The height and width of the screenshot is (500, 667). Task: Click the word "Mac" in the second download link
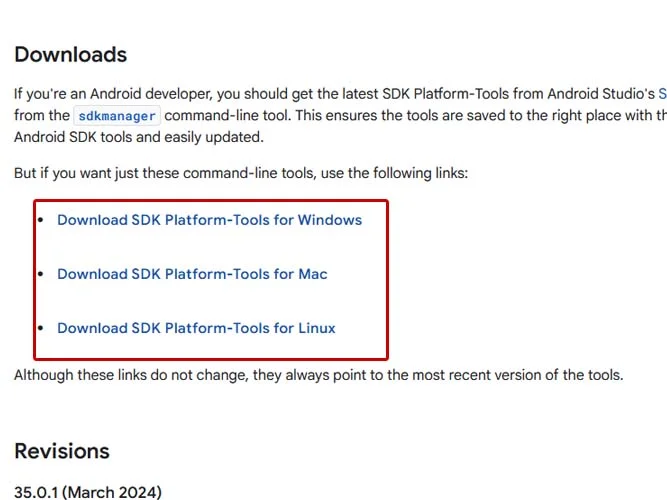pyautogui.click(x=313, y=274)
